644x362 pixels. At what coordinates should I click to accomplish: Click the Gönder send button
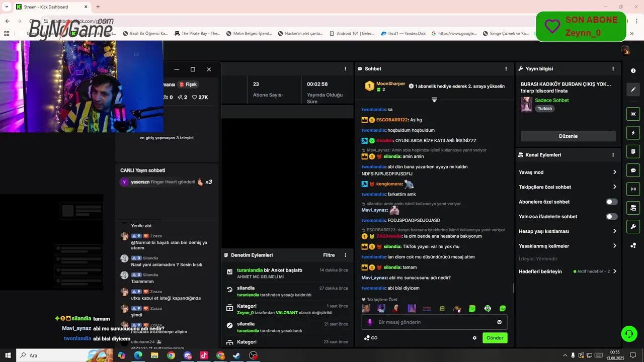[495, 338]
